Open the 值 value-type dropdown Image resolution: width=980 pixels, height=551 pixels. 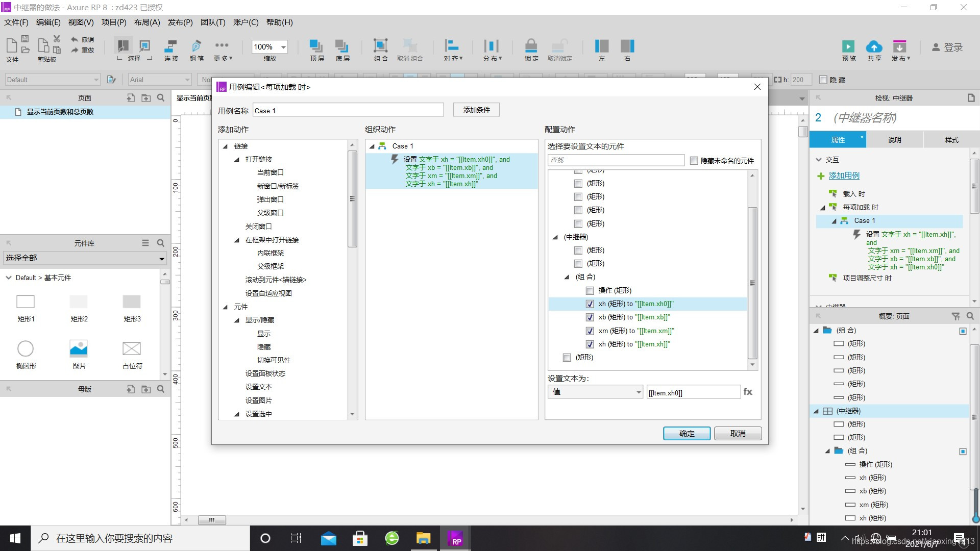pyautogui.click(x=595, y=392)
